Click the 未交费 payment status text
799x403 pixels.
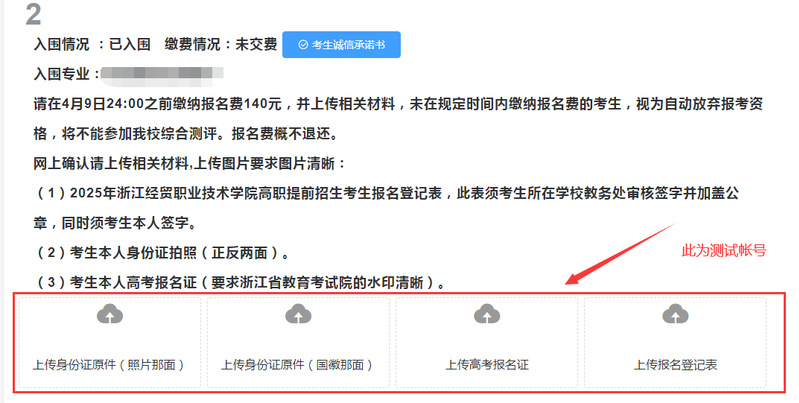coord(256,44)
